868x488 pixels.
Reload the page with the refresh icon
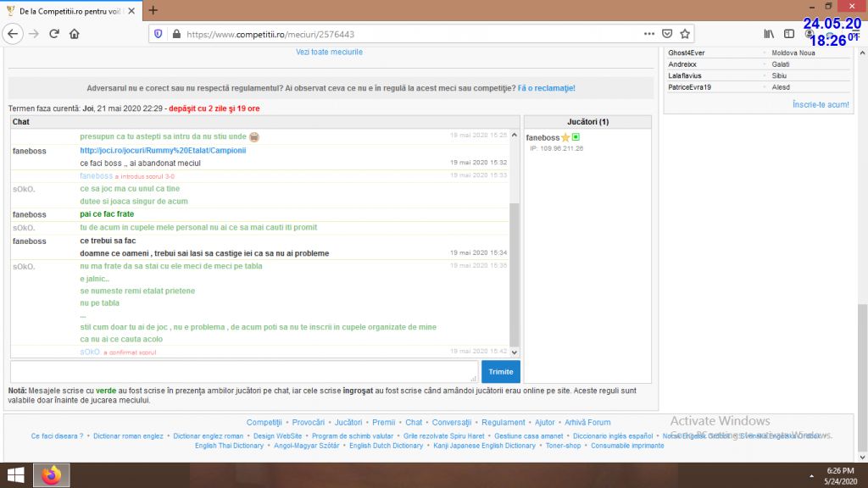click(54, 34)
